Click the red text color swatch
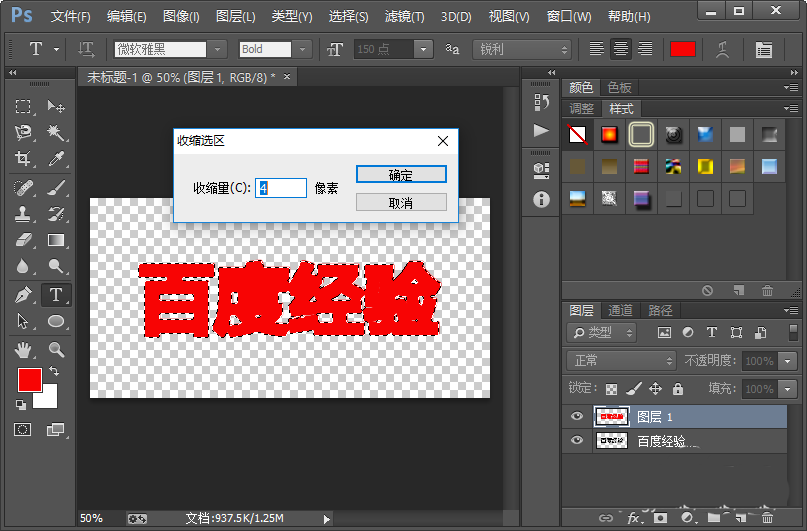 tap(683, 49)
